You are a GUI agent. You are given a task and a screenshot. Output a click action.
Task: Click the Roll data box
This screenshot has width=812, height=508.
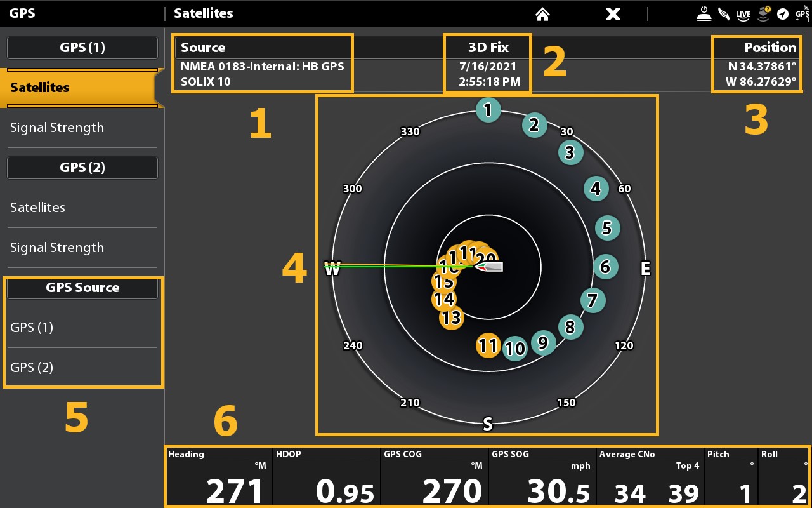click(784, 477)
